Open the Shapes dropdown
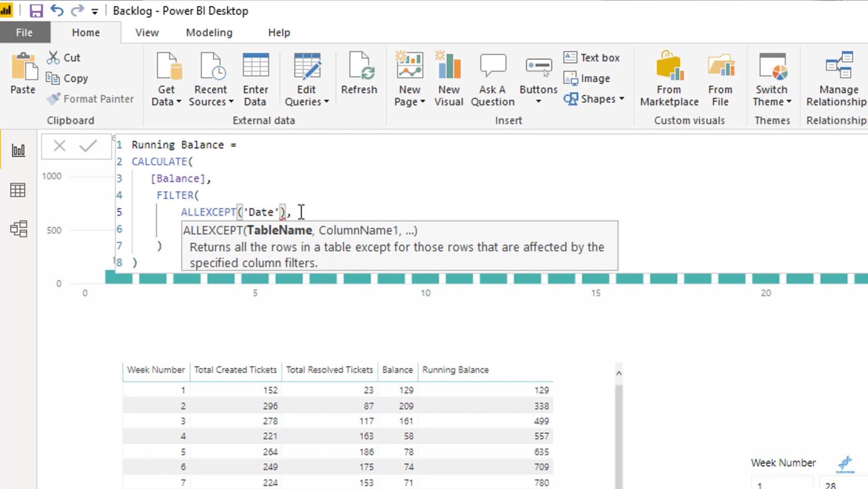Image resolution: width=868 pixels, height=489 pixels. (x=594, y=99)
